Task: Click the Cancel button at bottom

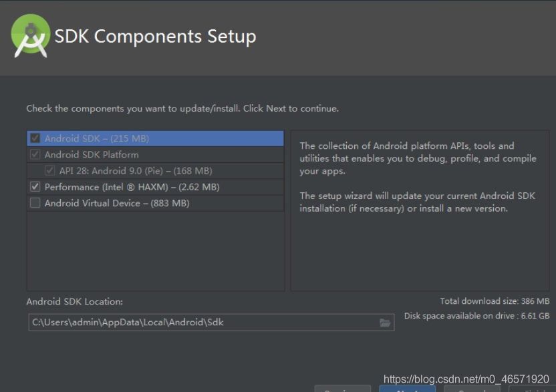Action: (x=472, y=389)
